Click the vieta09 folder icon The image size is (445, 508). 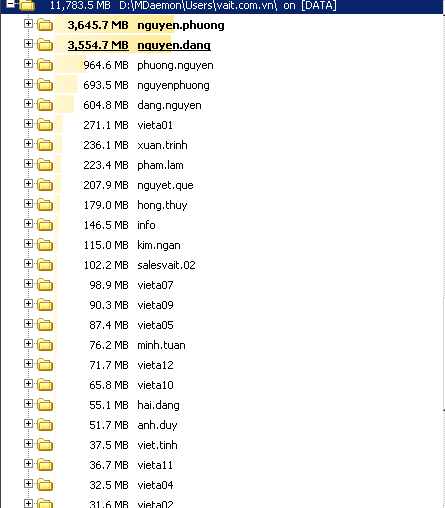(45, 305)
